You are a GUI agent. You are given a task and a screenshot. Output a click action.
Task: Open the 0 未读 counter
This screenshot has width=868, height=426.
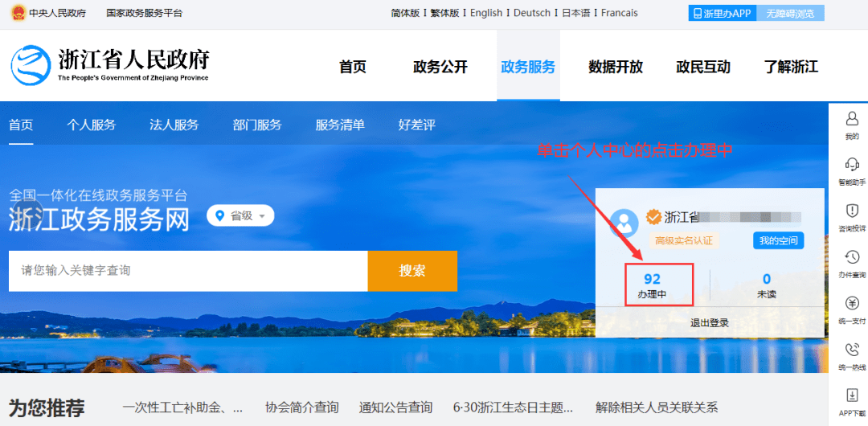pos(767,285)
